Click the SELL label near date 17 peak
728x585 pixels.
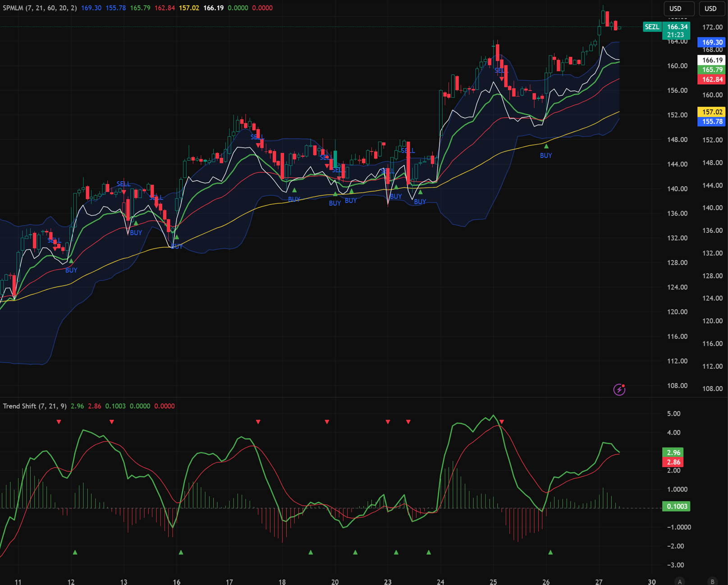[257, 137]
